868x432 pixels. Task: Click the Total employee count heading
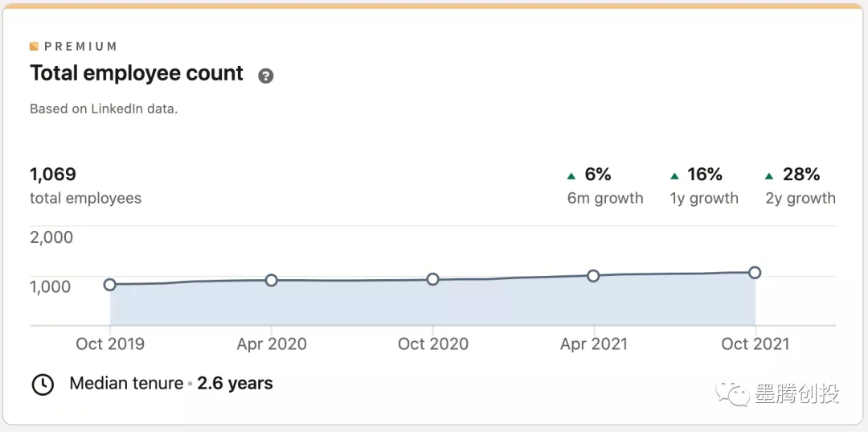click(x=137, y=73)
